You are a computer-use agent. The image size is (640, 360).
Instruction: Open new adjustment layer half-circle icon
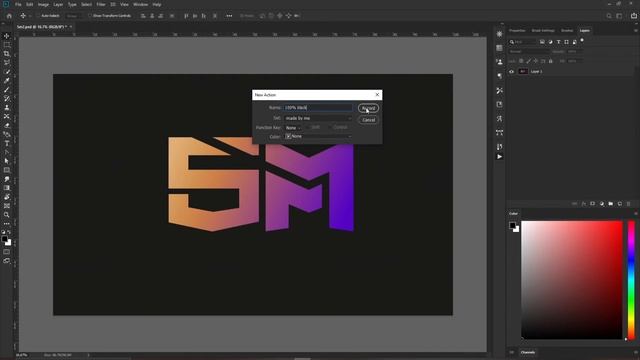[602, 204]
